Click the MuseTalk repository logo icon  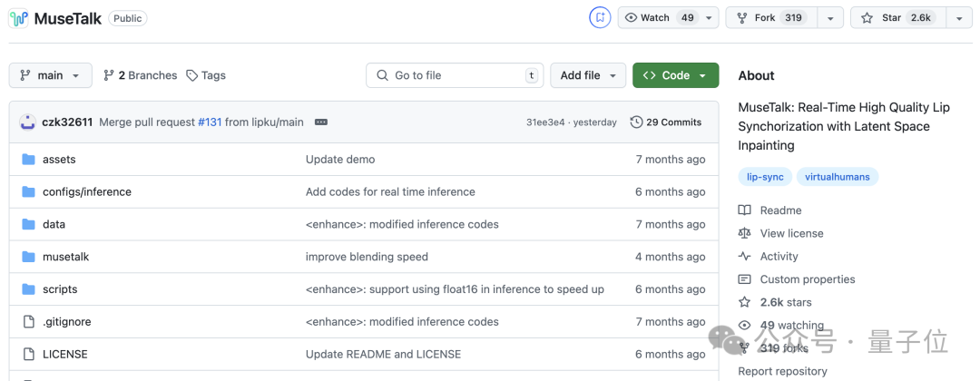[19, 18]
